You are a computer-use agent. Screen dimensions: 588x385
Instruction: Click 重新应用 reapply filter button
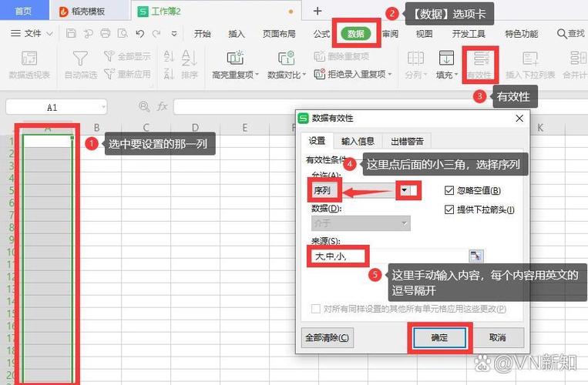click(x=127, y=74)
